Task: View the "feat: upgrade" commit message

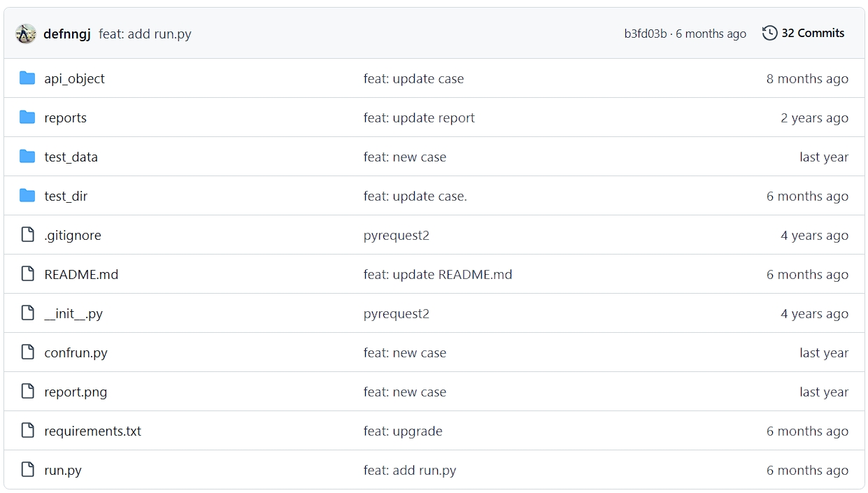Action: click(403, 431)
